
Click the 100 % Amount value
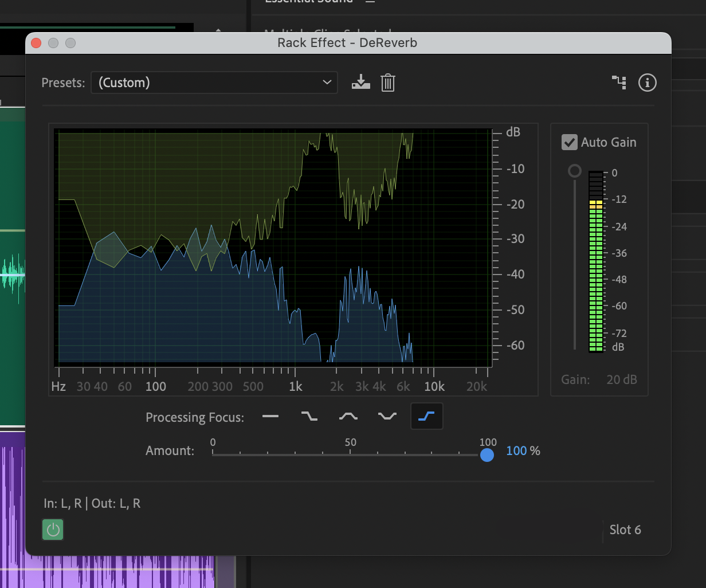(x=523, y=450)
